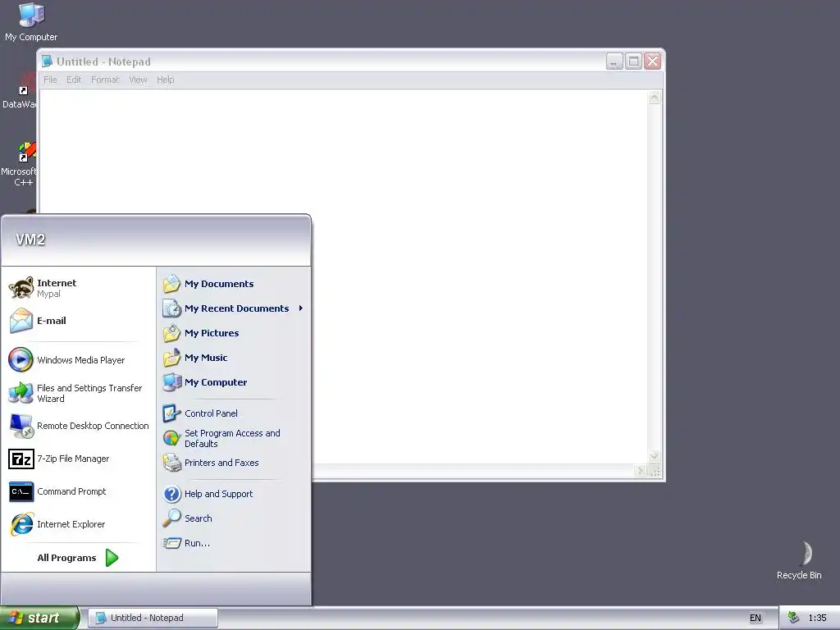Close the Notepad window
Viewport: 840px width, 630px height.
pyautogui.click(x=652, y=62)
